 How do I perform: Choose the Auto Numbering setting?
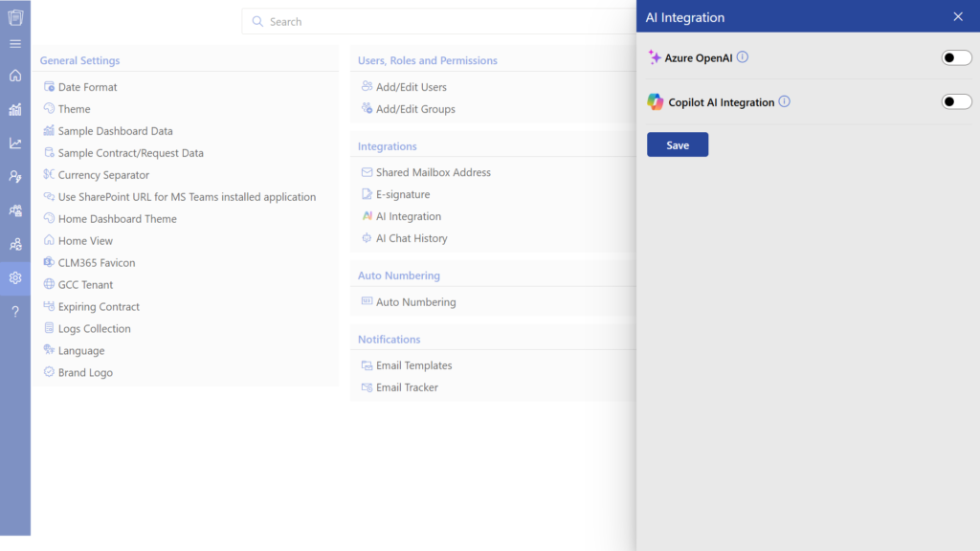pos(415,302)
